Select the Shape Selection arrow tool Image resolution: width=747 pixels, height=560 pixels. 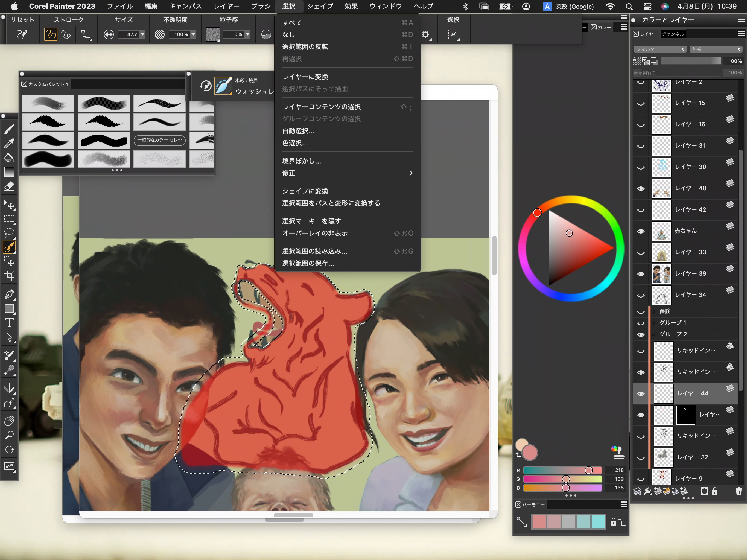coord(9,337)
